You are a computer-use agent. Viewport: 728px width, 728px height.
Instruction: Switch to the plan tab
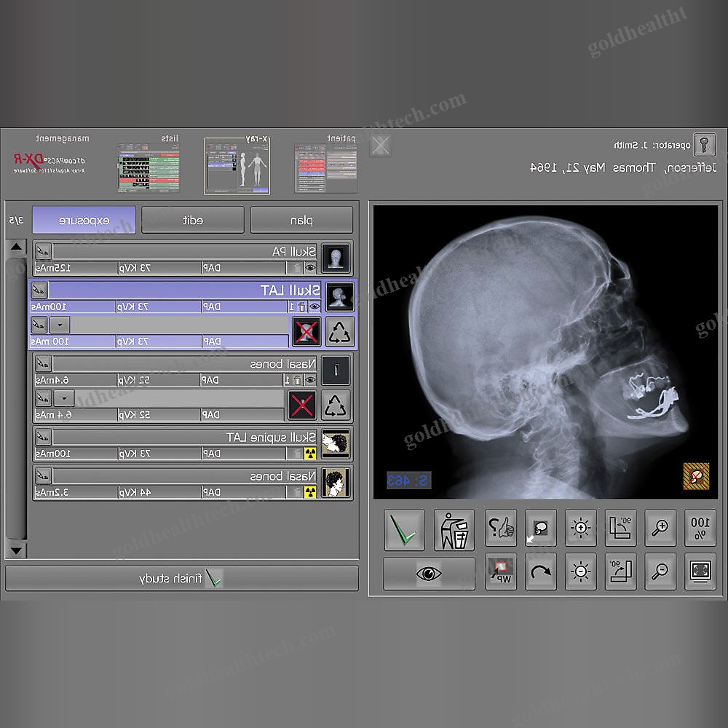(301, 220)
